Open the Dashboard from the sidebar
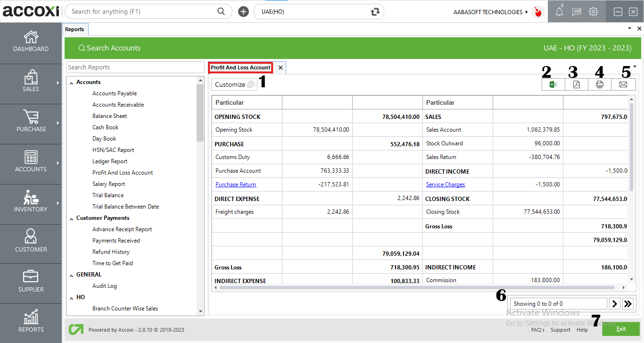The height and width of the screenshot is (343, 644). coord(31,42)
